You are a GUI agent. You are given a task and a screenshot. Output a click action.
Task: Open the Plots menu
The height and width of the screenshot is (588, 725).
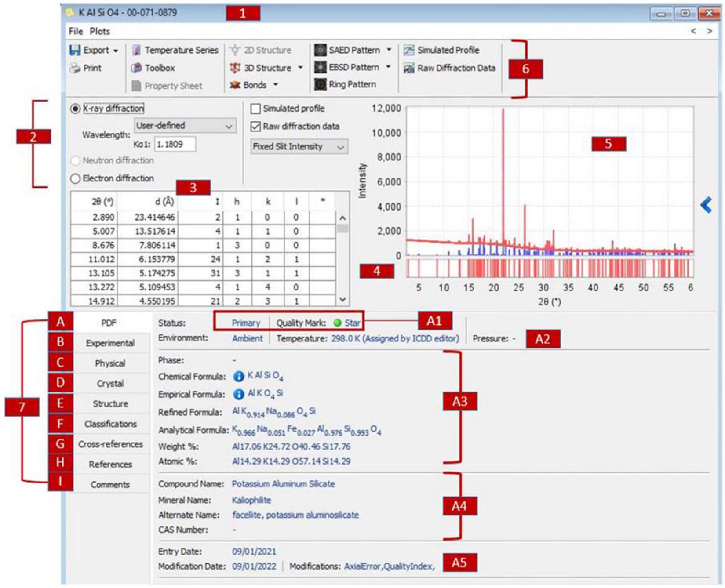(x=100, y=31)
